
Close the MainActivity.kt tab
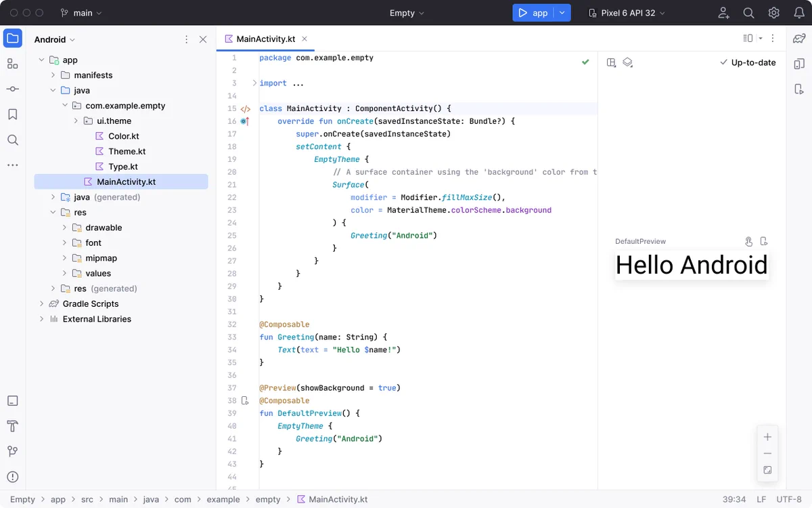304,39
